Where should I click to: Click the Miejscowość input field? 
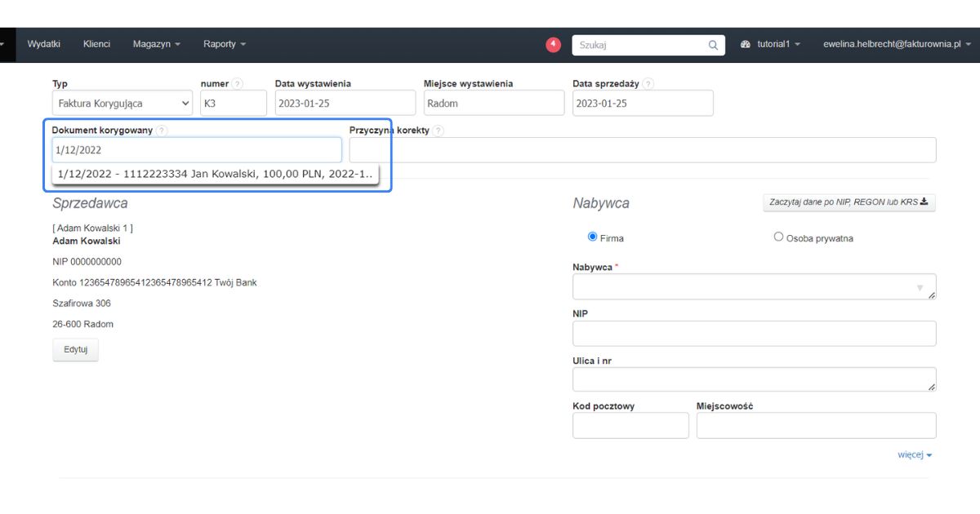(x=817, y=425)
